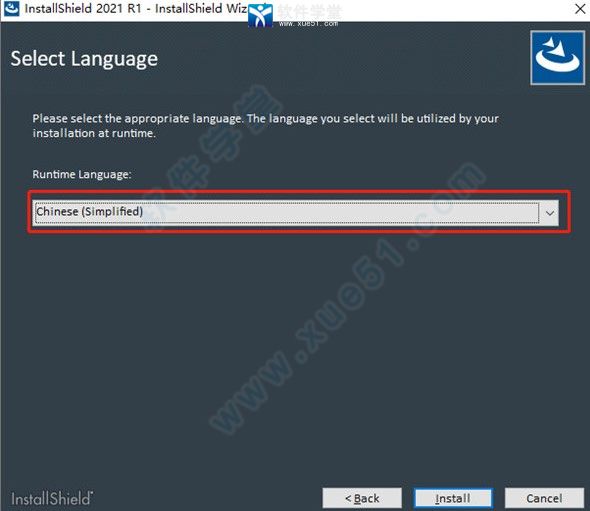Go to the previous step with Back
Screen dimensions: 590x511
(x=362, y=498)
